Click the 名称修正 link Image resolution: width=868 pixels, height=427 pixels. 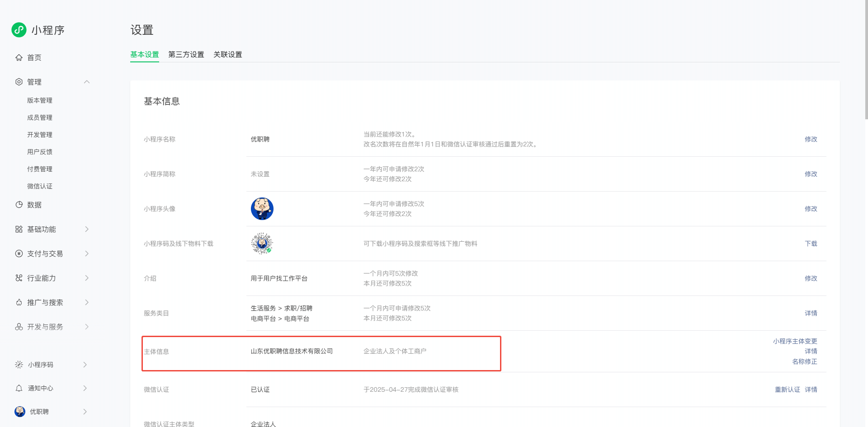point(805,361)
